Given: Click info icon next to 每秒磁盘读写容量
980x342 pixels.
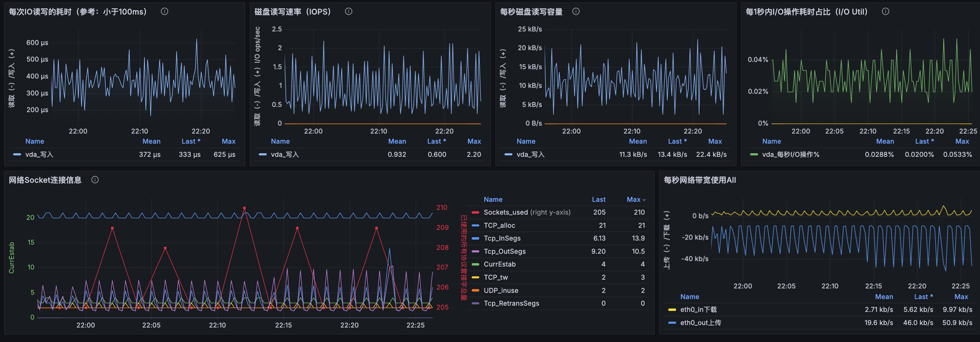Looking at the screenshot, I should (576, 11).
